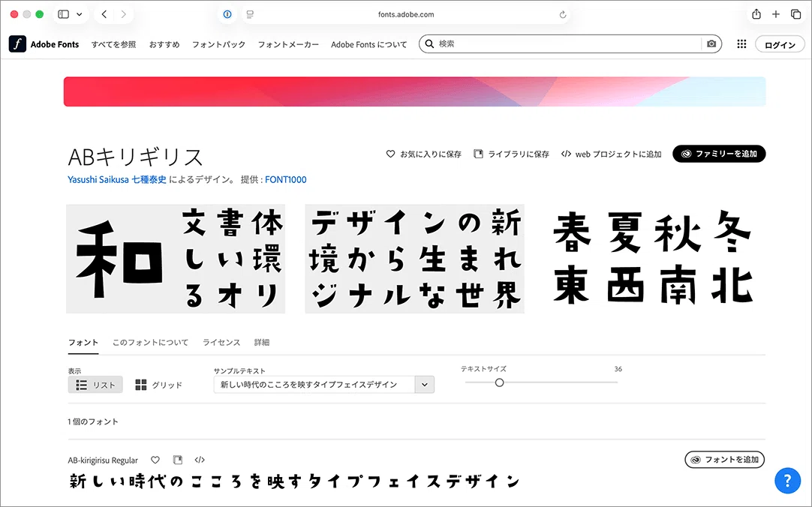This screenshot has width=812, height=507.
Task: Focus the 検索 search field
Action: point(569,44)
